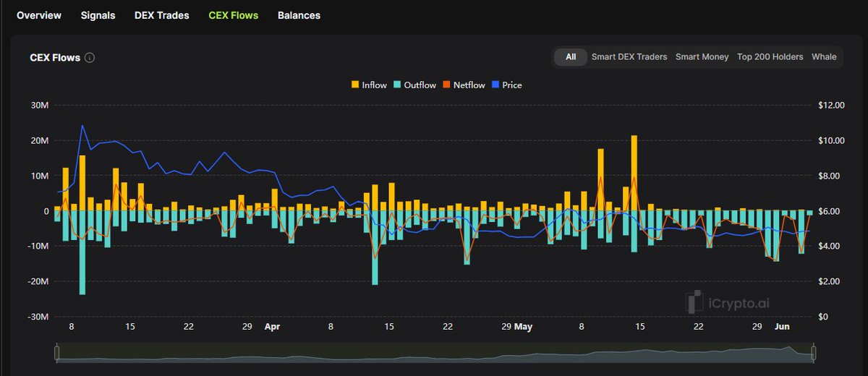The width and height of the screenshot is (868, 376).
Task: Toggle the Price legend series
Action: click(506, 85)
